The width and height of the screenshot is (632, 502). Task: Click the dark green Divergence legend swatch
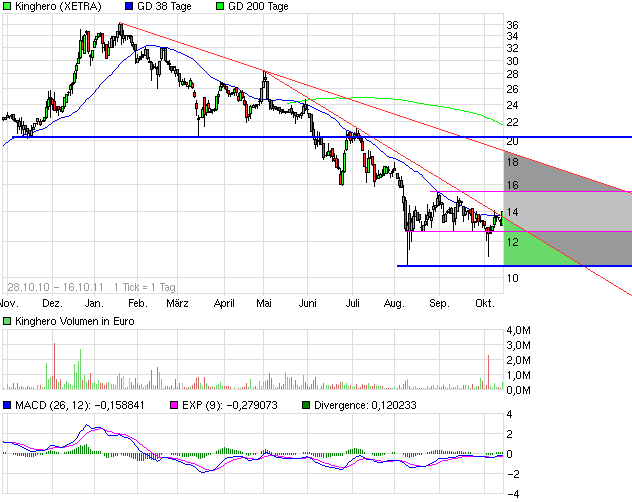pyautogui.click(x=306, y=405)
